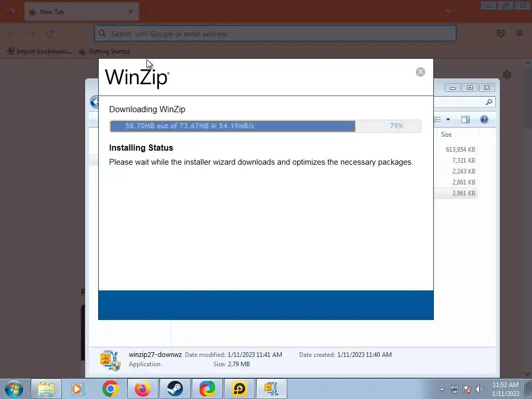The height and width of the screenshot is (399, 532).
Task: Close the New Tab in Firefox
Action: click(x=131, y=11)
